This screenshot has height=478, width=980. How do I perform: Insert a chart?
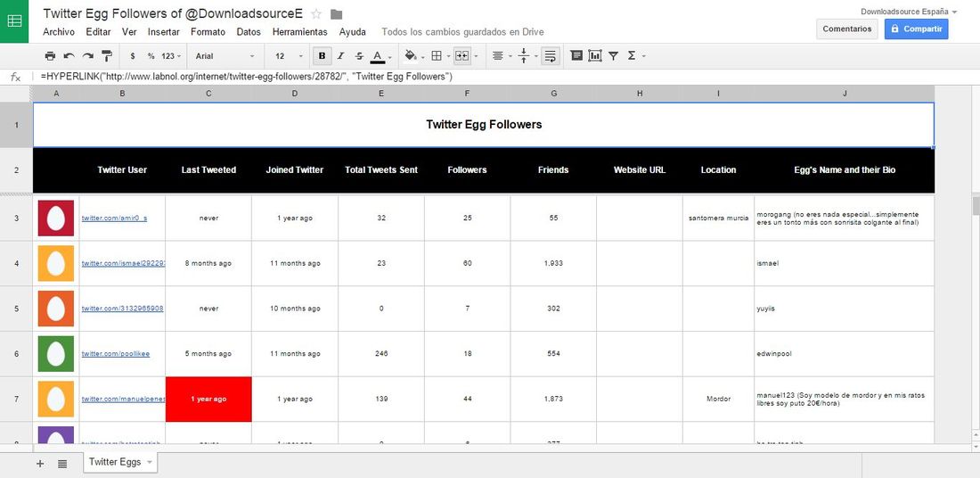click(x=595, y=56)
